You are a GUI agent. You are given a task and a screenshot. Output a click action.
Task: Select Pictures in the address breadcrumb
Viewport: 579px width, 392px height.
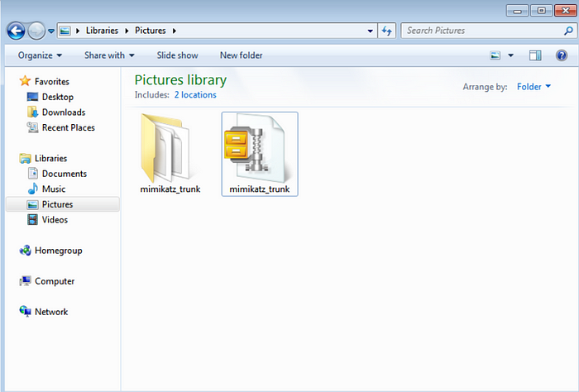151,31
